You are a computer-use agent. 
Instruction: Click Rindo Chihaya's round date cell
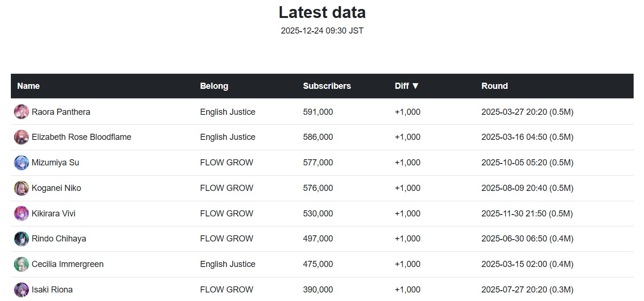click(527, 239)
